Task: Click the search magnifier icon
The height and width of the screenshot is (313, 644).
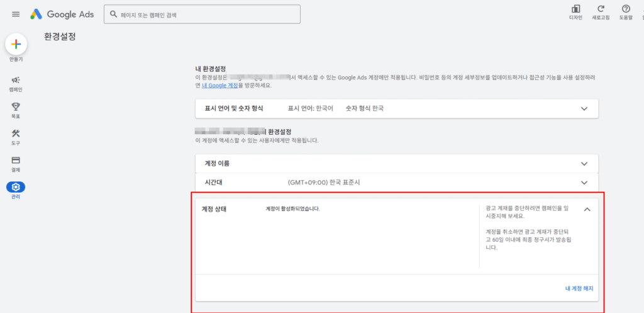Action: (x=113, y=14)
